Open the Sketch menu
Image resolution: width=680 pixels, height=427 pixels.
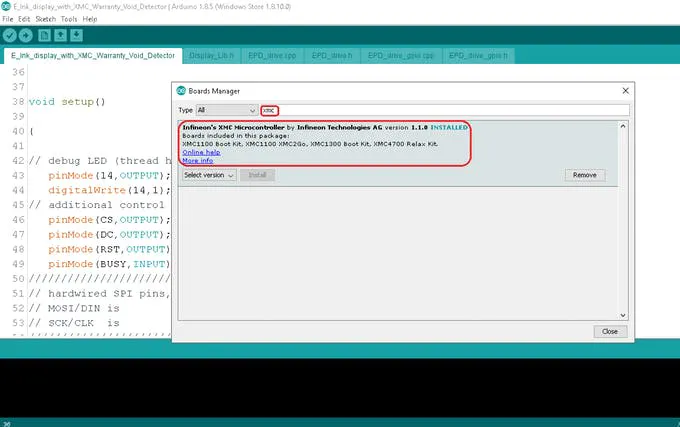[x=46, y=19]
